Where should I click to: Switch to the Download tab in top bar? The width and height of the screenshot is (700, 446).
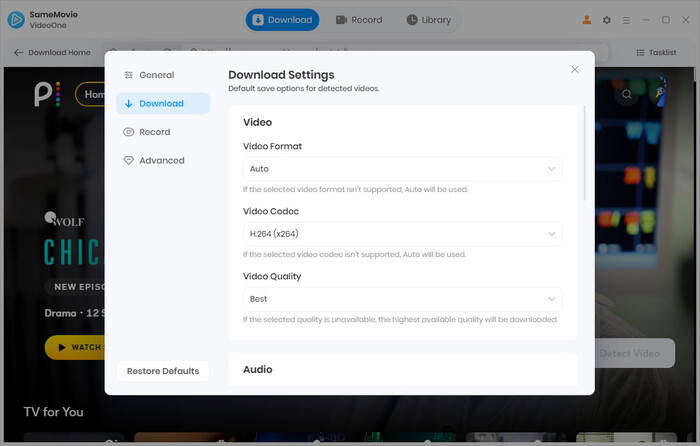(x=282, y=20)
